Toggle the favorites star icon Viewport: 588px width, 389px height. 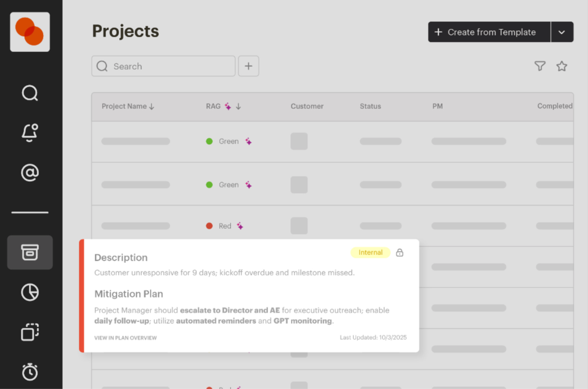(562, 66)
